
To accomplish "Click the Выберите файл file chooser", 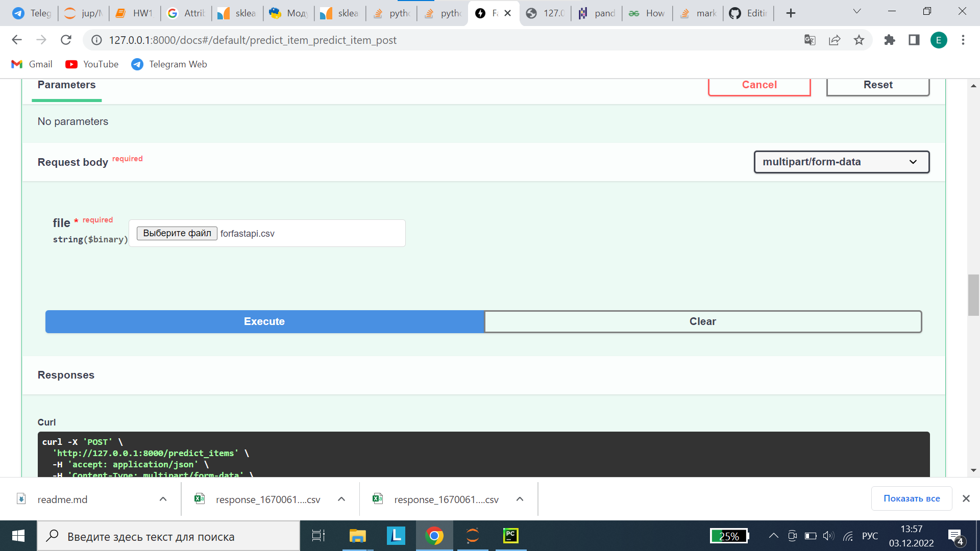I will pos(177,233).
